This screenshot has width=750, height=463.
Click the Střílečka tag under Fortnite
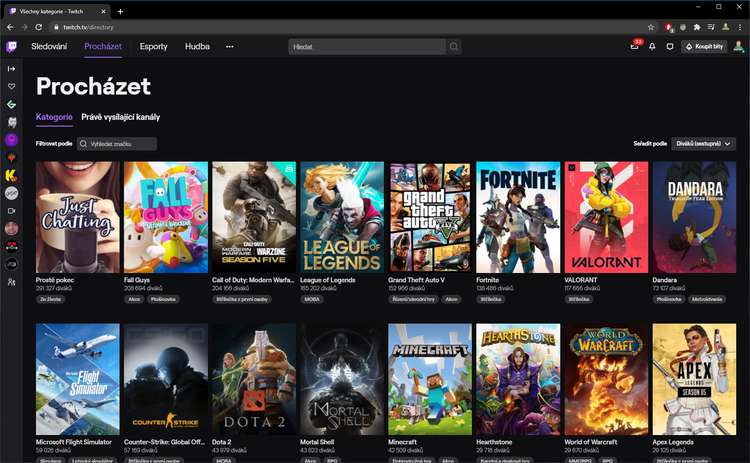pos(491,299)
